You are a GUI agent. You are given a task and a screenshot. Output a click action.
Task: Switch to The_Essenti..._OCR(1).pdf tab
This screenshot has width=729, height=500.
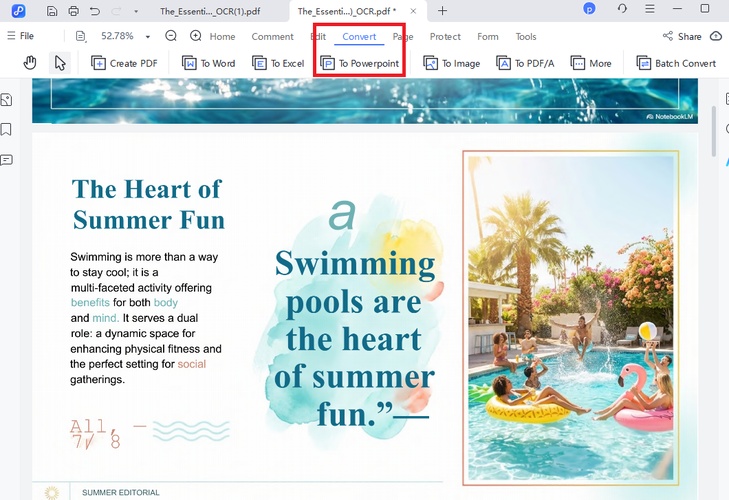[x=210, y=11]
